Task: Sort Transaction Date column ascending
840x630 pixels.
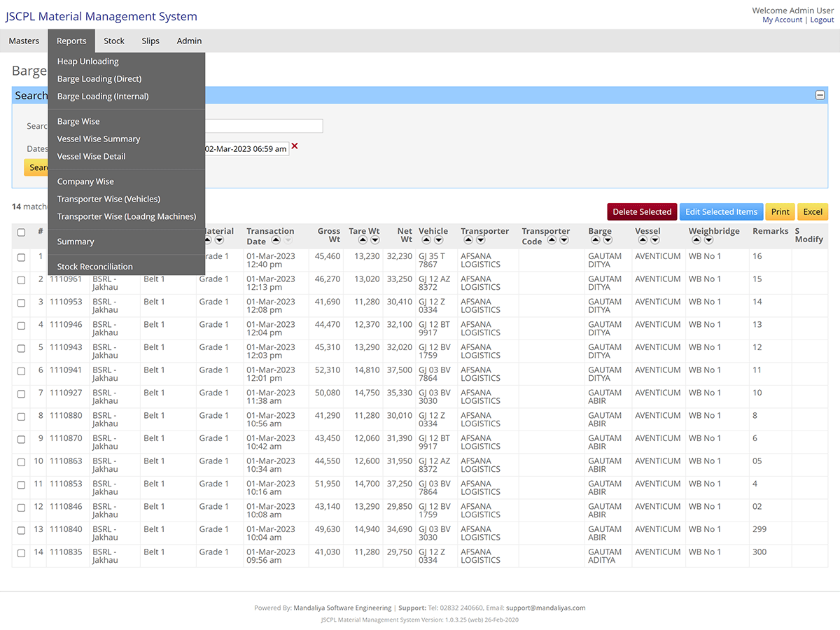Action: (x=277, y=239)
